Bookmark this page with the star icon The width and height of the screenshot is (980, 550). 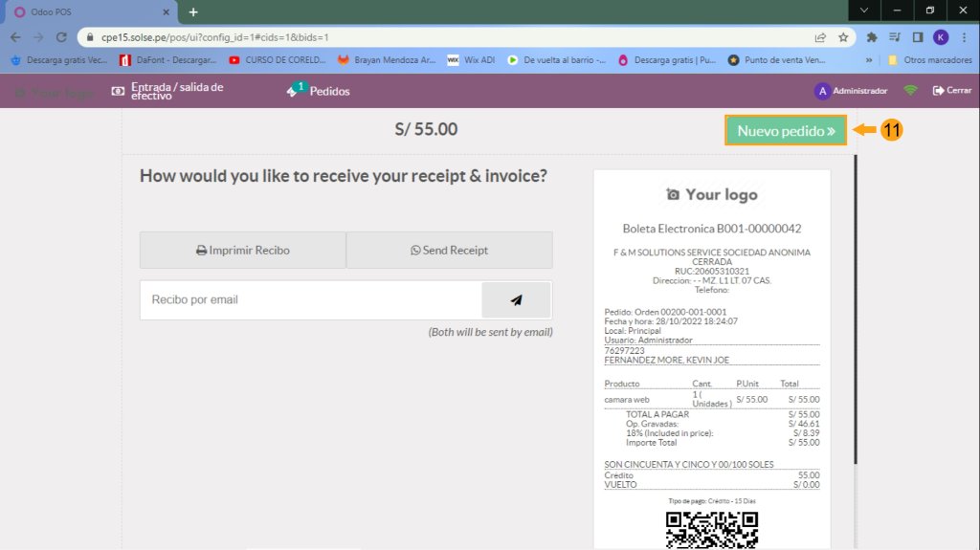pyautogui.click(x=843, y=37)
